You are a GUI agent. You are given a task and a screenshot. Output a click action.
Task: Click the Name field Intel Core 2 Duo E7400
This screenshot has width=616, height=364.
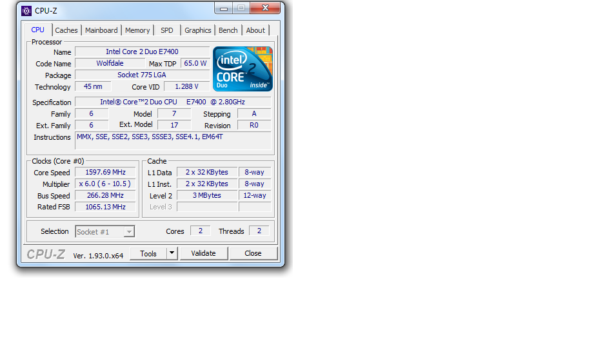pyautogui.click(x=142, y=52)
